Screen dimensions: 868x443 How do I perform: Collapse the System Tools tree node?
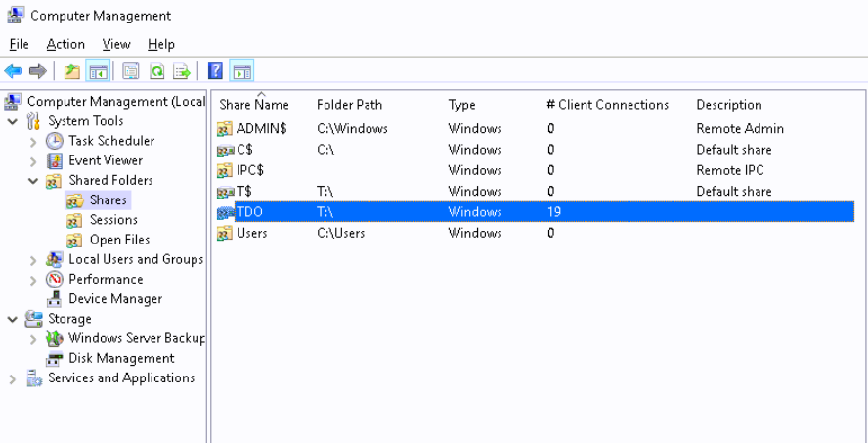pos(13,121)
